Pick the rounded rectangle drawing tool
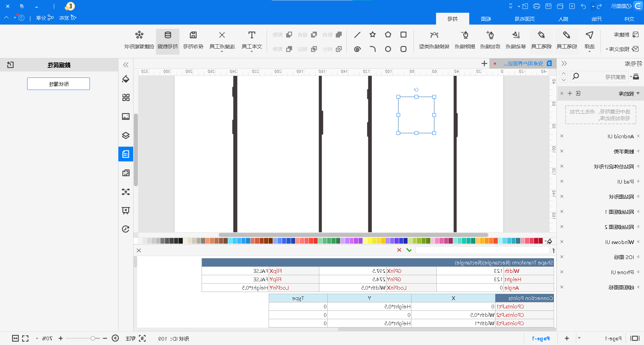The height and width of the screenshot is (345, 644). tap(404, 49)
